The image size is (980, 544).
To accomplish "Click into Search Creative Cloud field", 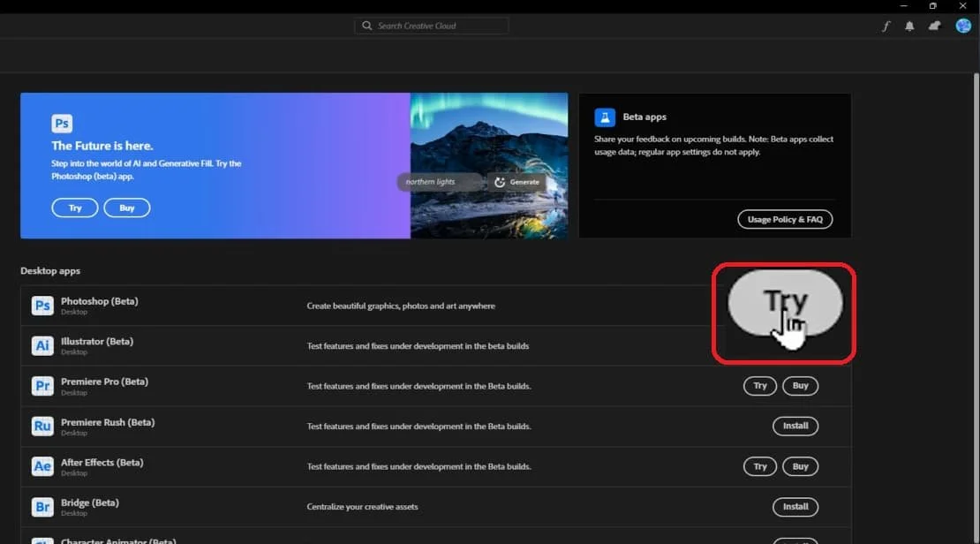I will pyautogui.click(x=431, y=26).
